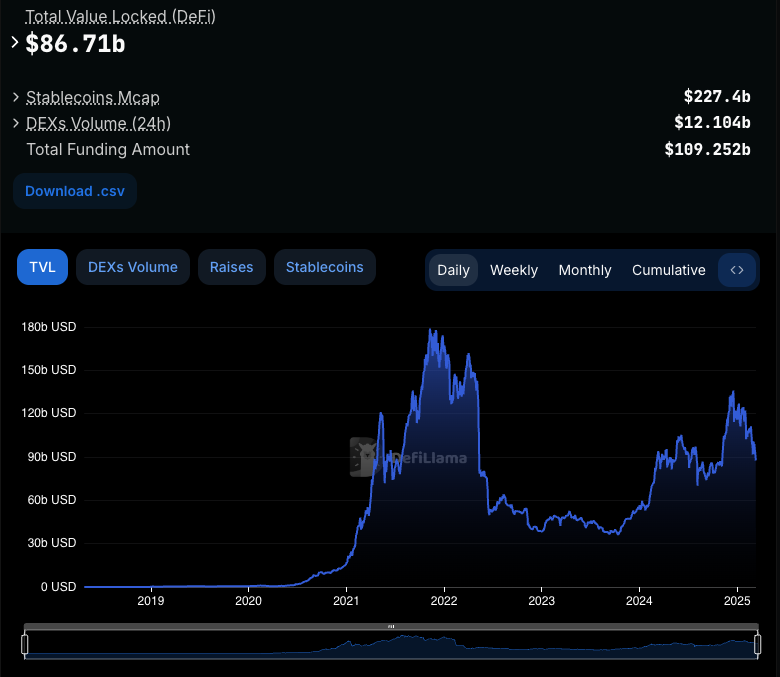Select the Stablecoins chart option

tap(324, 267)
